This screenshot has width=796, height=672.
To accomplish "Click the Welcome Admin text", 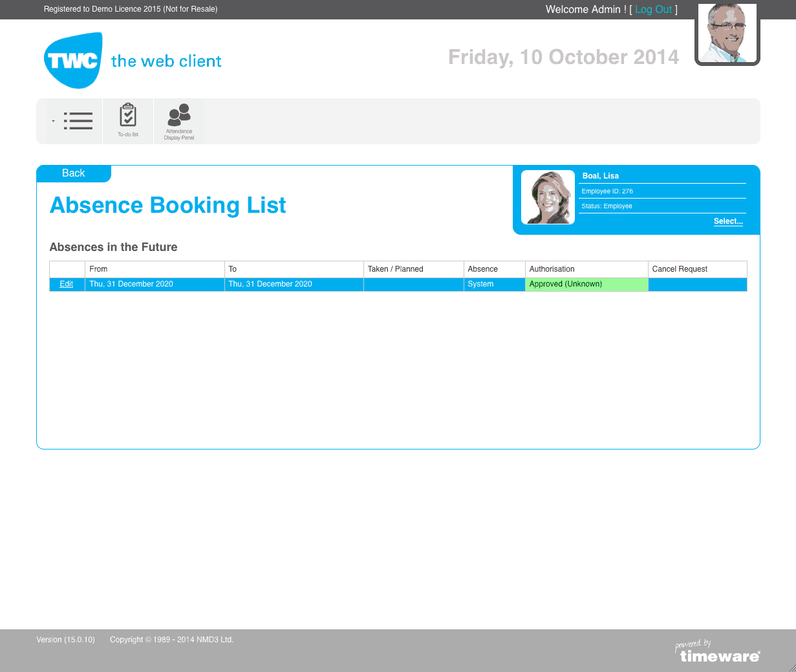I will pos(586,9).
